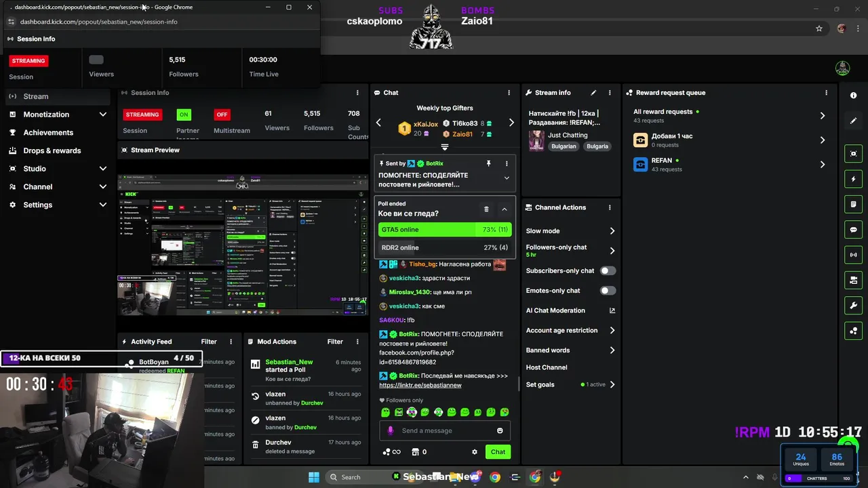
Task: Open Drops & rewards in sidebar
Action: click(58, 150)
